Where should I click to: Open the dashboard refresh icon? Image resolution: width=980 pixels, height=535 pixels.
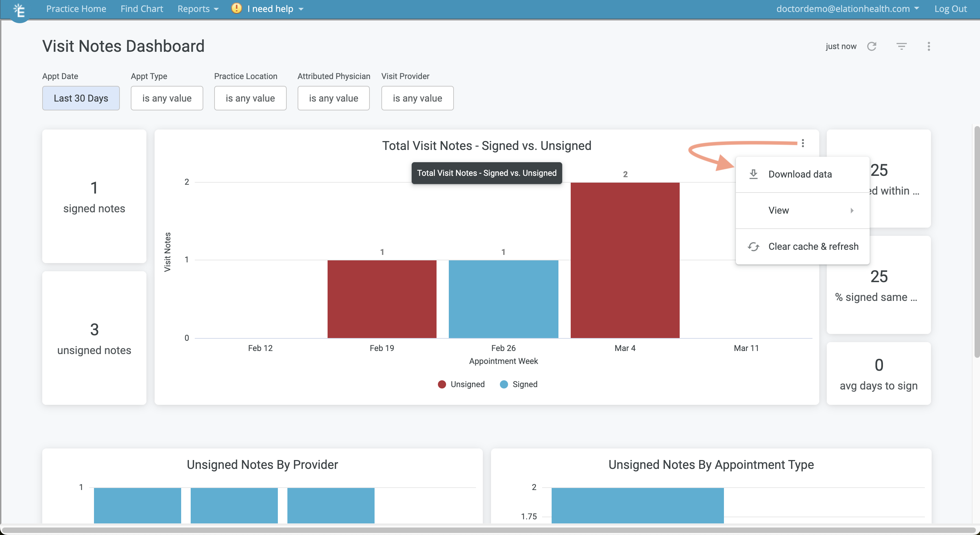click(x=872, y=46)
